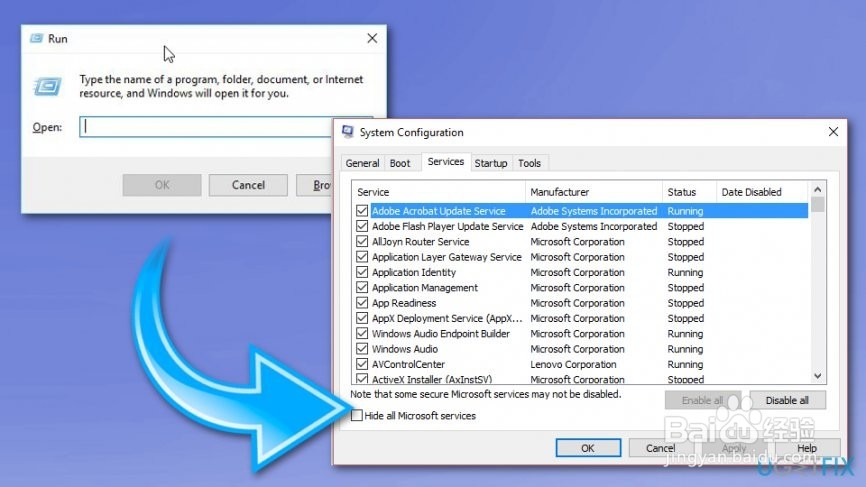
Task: Click the System Configuration title bar icon
Action: (347, 132)
